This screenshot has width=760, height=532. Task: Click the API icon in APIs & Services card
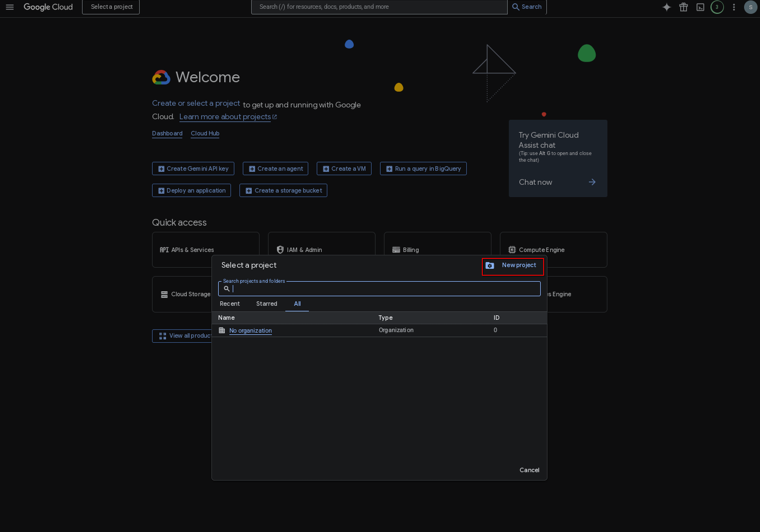164,250
